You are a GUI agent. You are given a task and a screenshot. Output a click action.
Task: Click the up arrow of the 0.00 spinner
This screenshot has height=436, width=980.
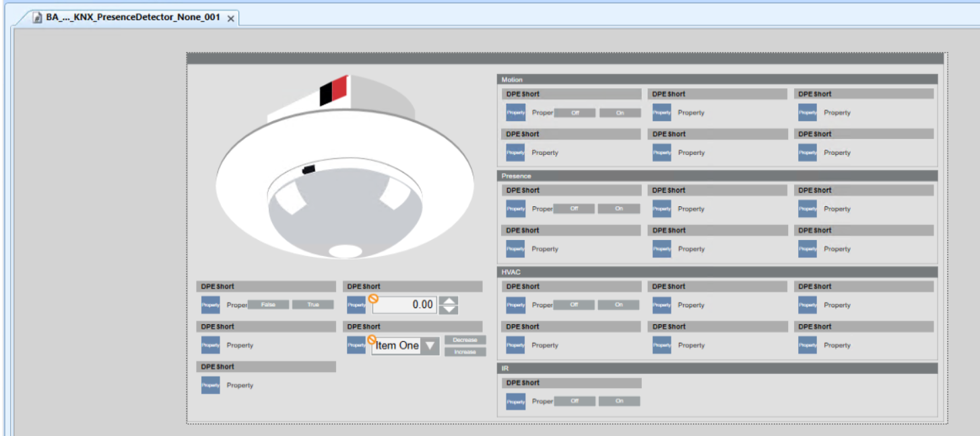tap(448, 301)
